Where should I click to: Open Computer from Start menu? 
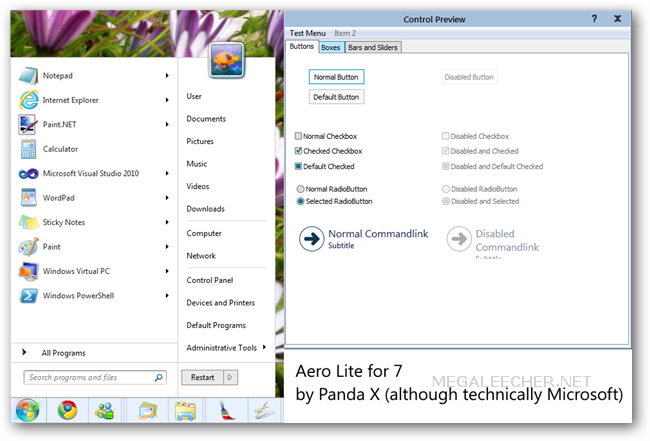[x=204, y=233]
